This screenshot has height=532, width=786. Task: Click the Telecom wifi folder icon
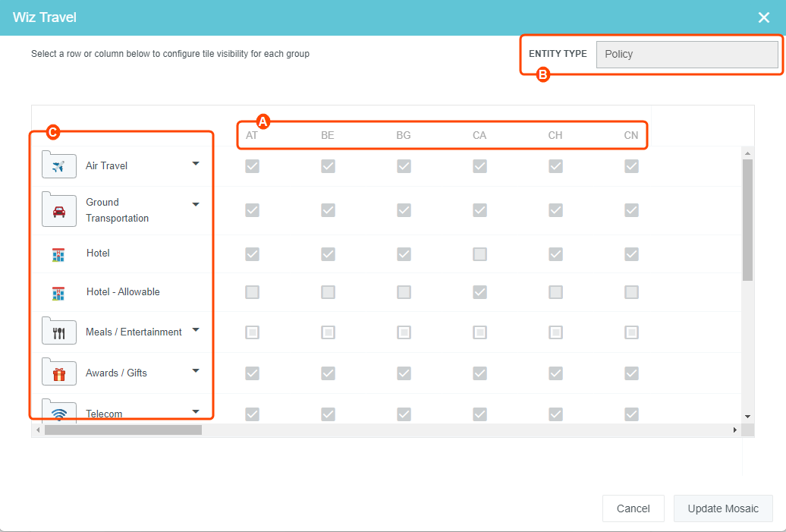[59, 412]
